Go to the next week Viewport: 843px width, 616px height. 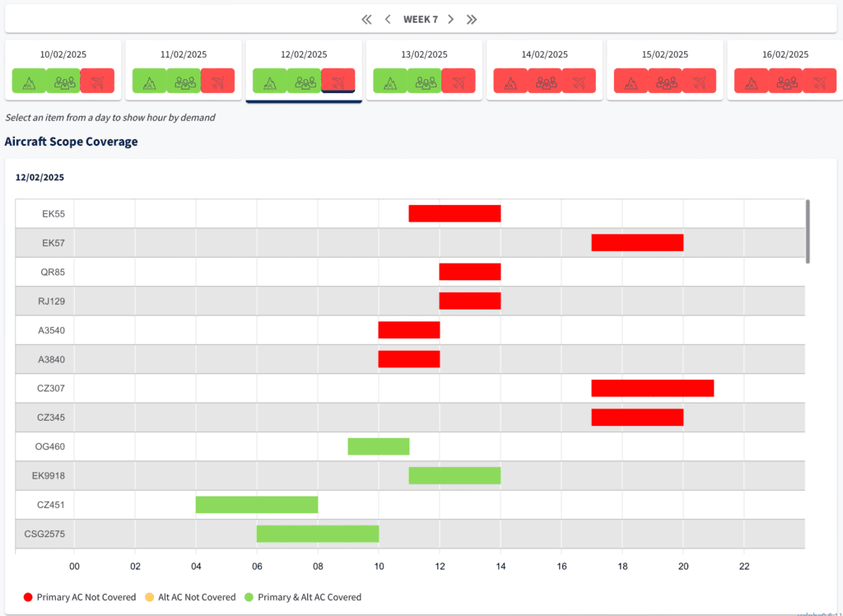(x=450, y=19)
